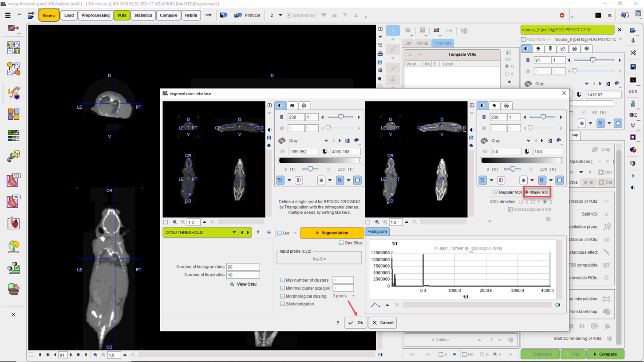Open the Histogram tab

tap(377, 232)
